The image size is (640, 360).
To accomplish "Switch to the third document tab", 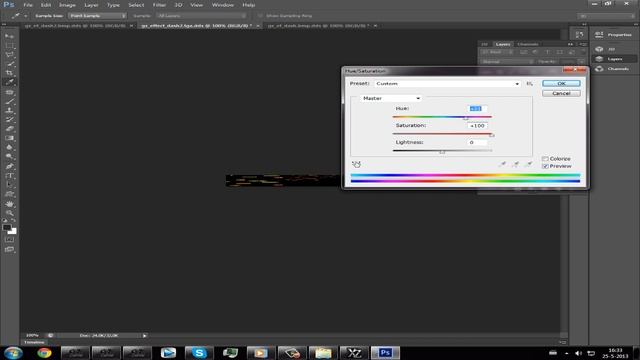I will (x=318, y=25).
